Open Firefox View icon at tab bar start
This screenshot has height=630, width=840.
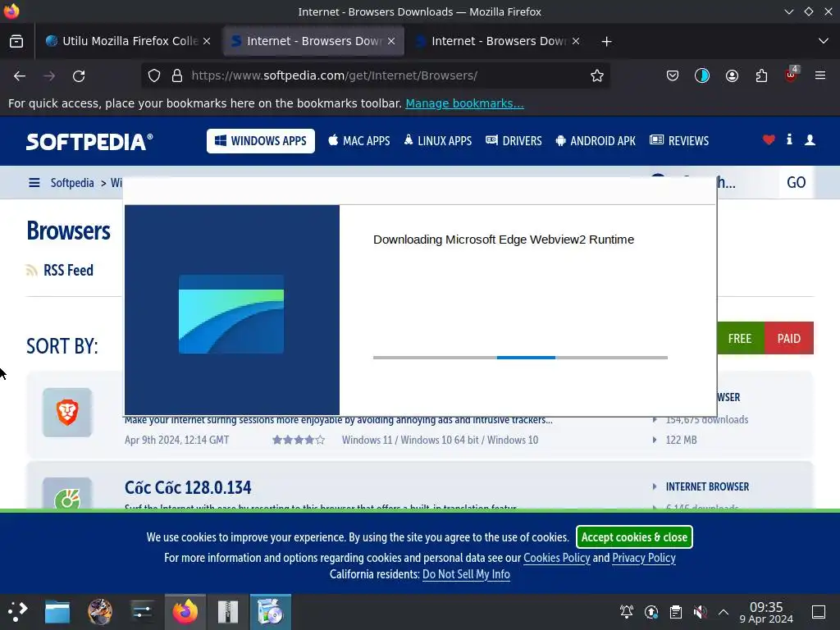click(16, 41)
